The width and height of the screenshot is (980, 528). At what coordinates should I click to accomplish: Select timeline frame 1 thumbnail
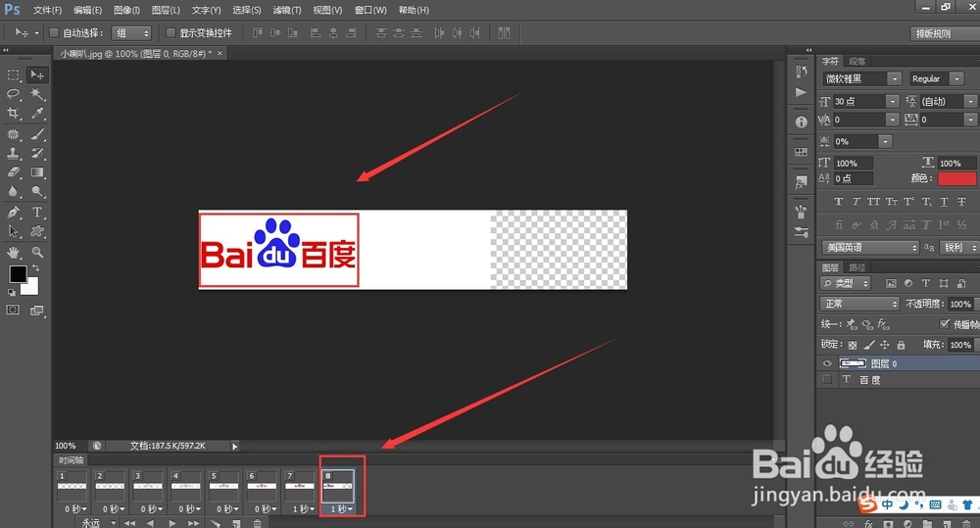[72, 486]
